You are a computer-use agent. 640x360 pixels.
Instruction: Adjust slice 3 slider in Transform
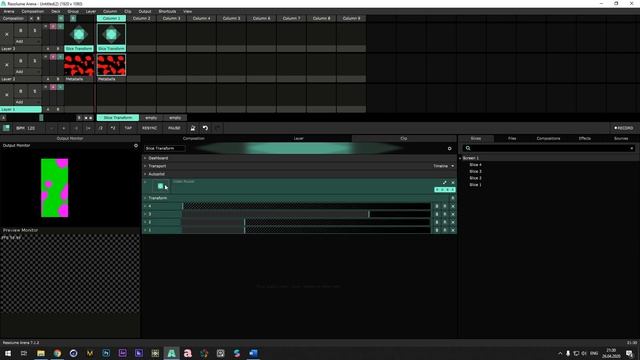(306, 214)
